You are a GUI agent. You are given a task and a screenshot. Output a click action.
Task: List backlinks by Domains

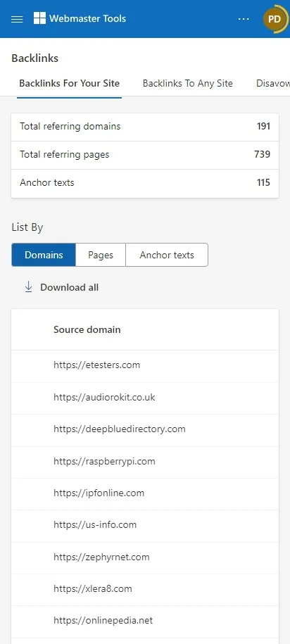point(44,255)
